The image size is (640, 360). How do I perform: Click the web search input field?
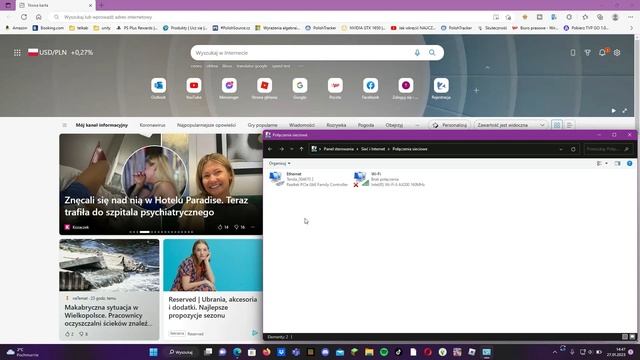[302, 53]
